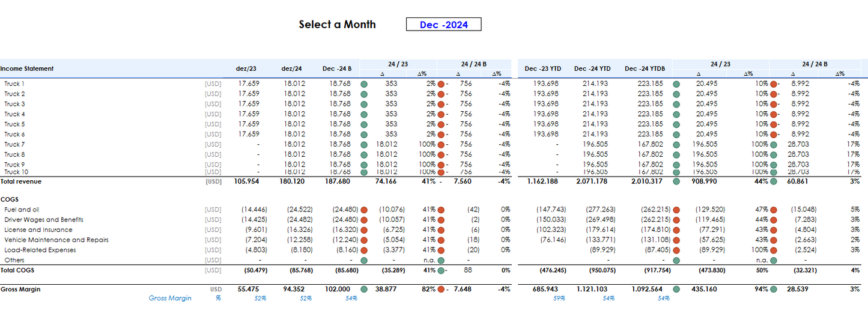Select green indicator for Truck 7 YTD 24/24 B
868x310 pixels.
tap(774, 144)
